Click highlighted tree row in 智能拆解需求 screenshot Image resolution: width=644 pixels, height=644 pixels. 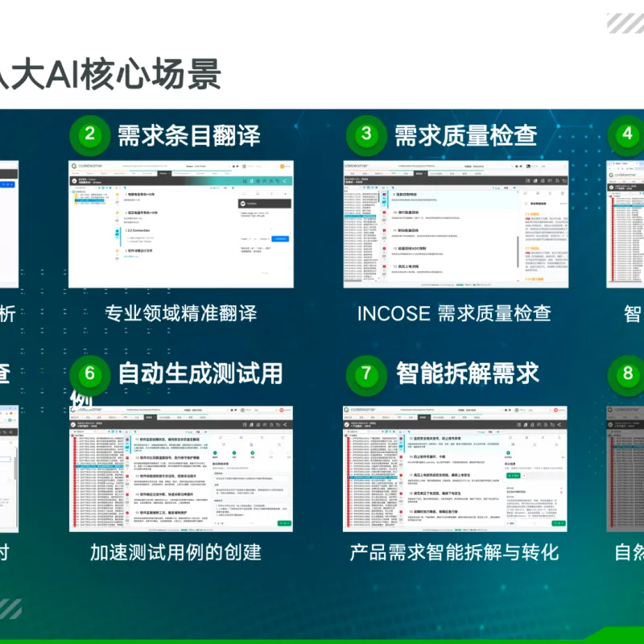[373, 477]
